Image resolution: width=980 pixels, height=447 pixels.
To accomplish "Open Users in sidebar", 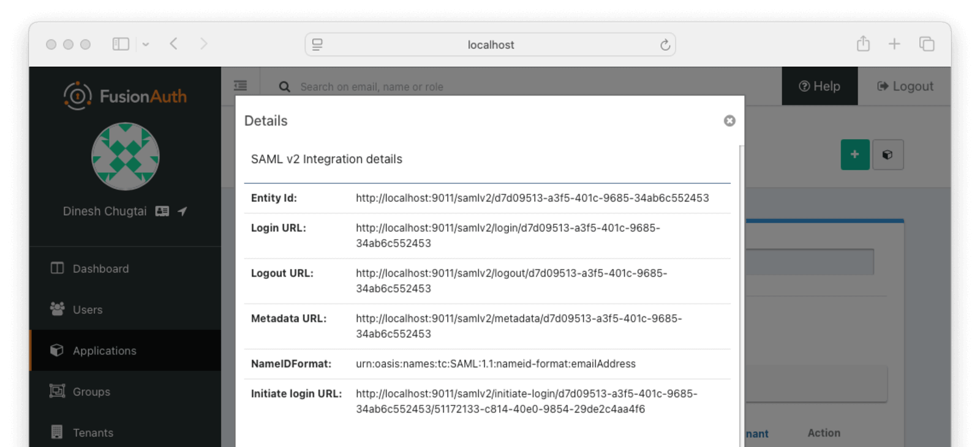I will click(x=125, y=310).
